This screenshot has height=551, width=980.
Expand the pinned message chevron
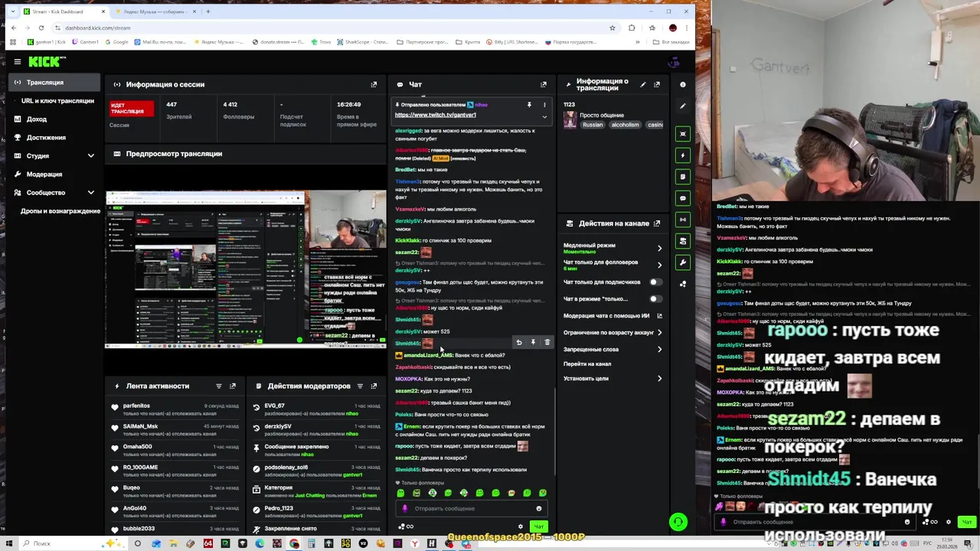click(x=544, y=117)
